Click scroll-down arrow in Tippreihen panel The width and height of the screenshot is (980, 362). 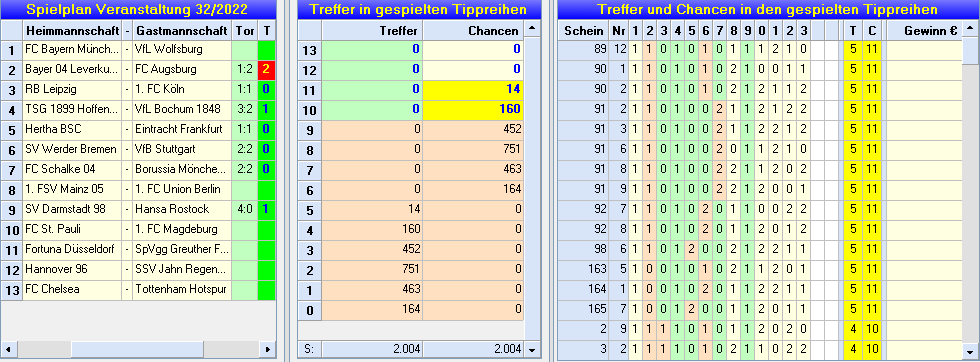tap(971, 349)
